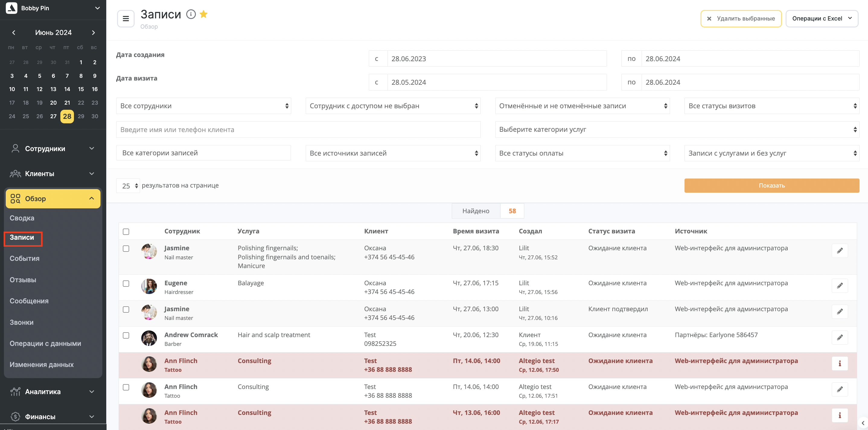Open Сотрудник с доступом не выбран dropdown
The image size is (868, 430).
(x=393, y=106)
